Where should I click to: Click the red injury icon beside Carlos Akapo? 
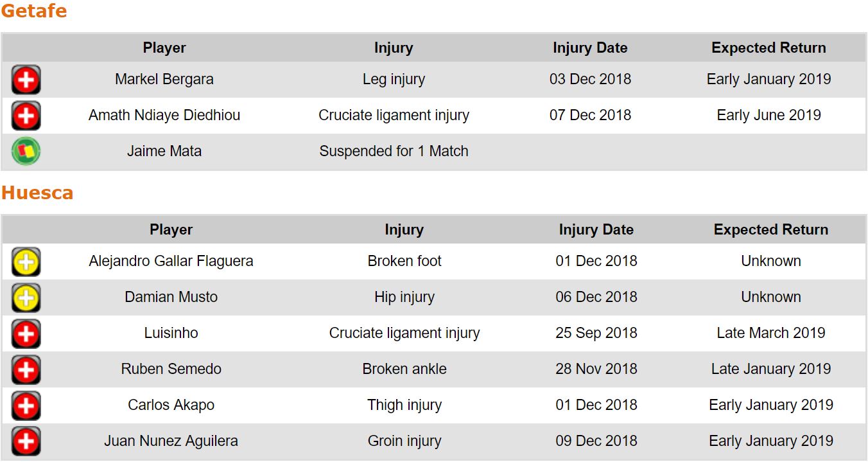26,406
